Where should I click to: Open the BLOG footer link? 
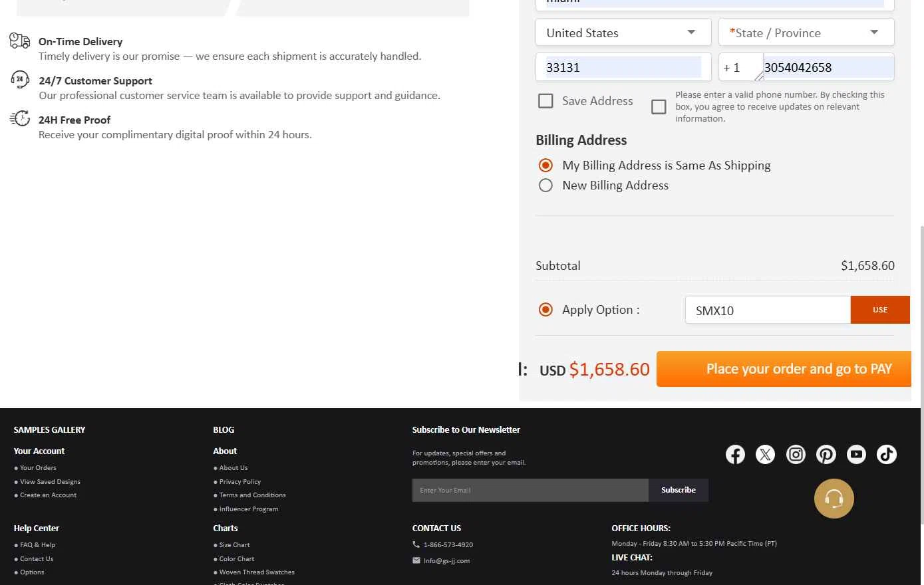tap(224, 430)
